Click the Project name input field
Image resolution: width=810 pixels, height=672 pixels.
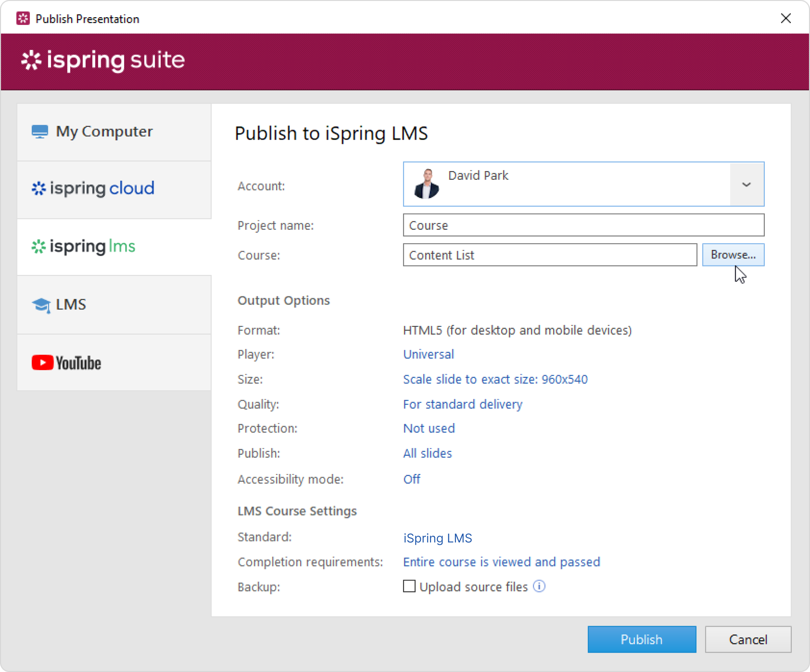583,225
